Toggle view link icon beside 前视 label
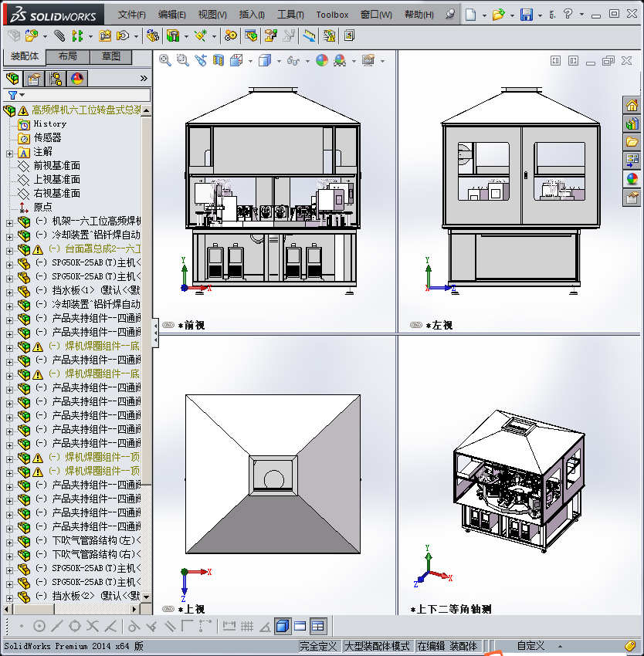This screenshot has height=656, width=644. [x=168, y=325]
